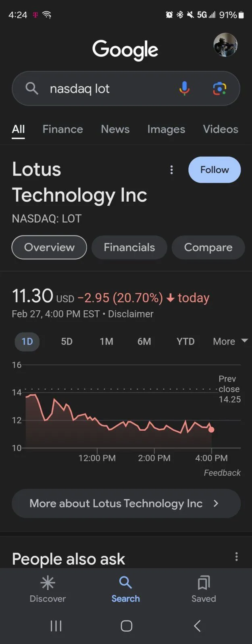Viewport: 252px width, 644px height.
Task: Tap the microphone voice search icon
Action: coord(184,88)
